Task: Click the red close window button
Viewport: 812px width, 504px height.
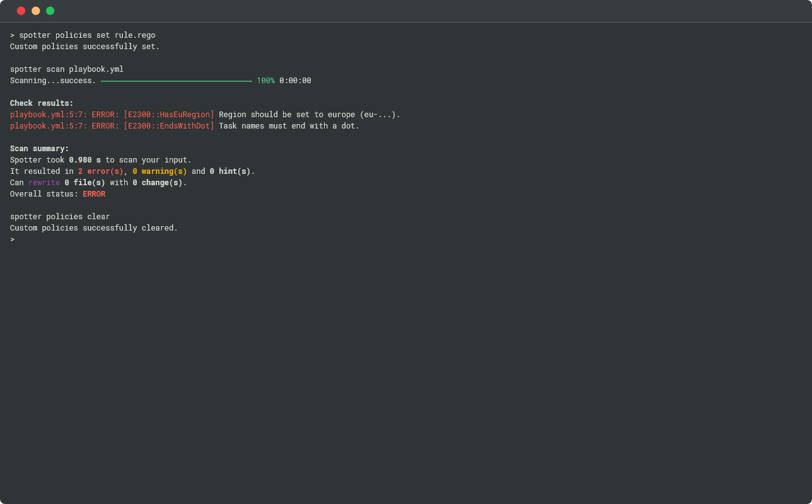Action: tap(21, 11)
